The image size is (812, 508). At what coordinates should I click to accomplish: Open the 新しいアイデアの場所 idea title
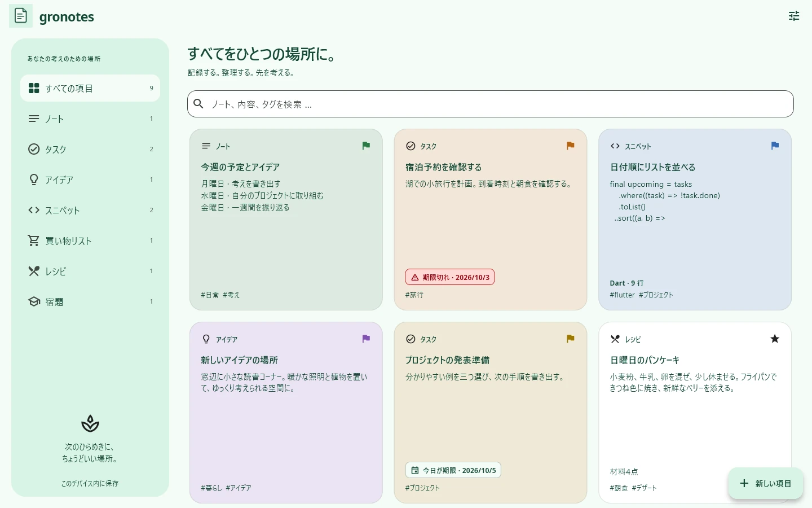[239, 360]
